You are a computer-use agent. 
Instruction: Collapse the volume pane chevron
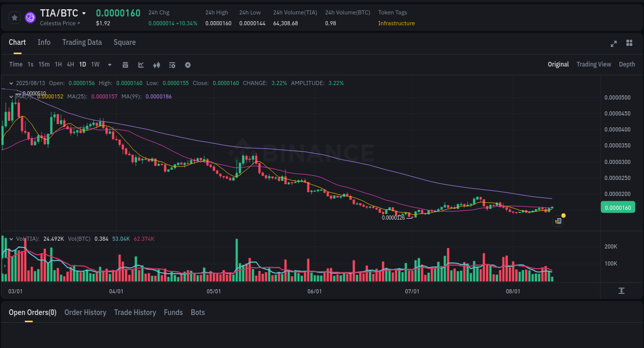(11, 239)
